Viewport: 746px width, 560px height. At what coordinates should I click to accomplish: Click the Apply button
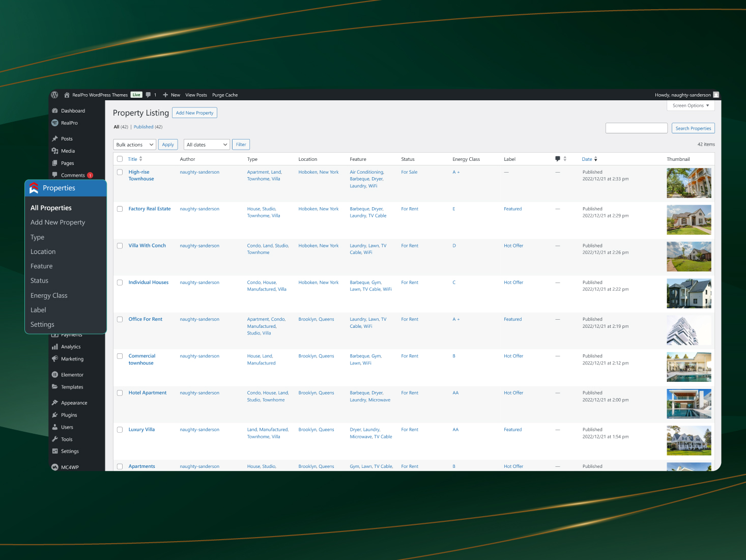[168, 145]
